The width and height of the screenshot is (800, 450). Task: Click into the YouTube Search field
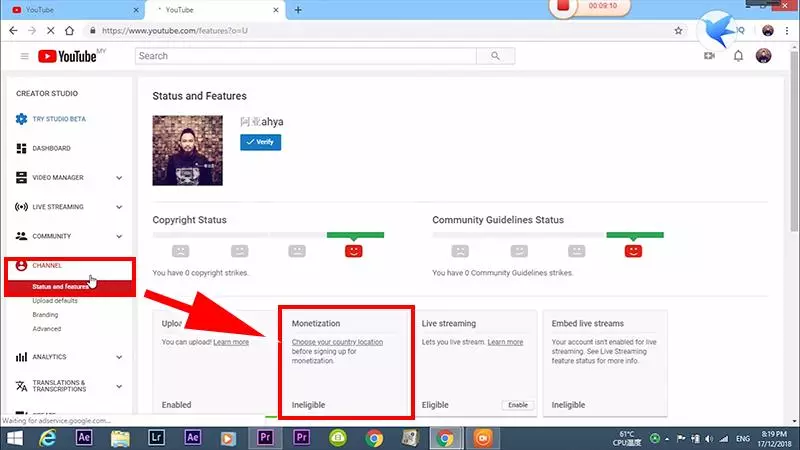coord(306,56)
